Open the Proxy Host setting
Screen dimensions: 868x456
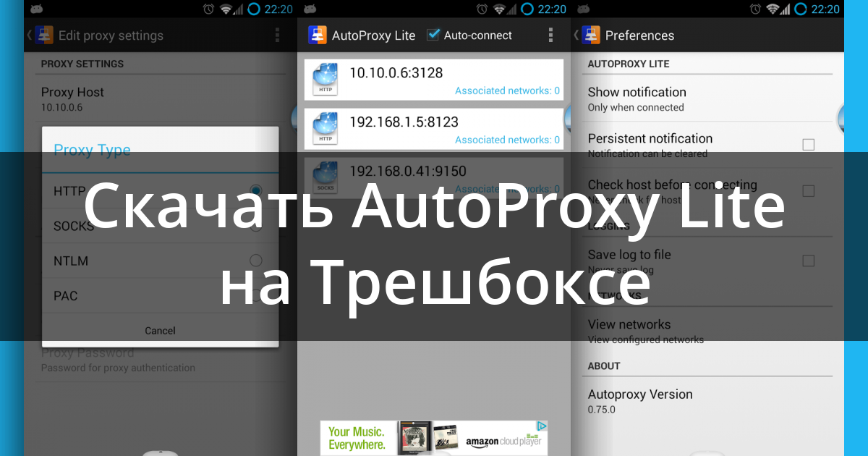pyautogui.click(x=160, y=99)
